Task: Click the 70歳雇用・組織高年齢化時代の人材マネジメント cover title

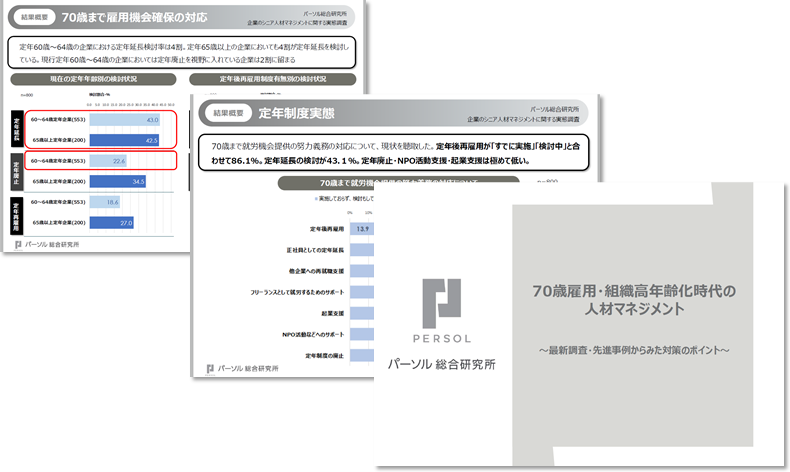Action: (x=634, y=300)
